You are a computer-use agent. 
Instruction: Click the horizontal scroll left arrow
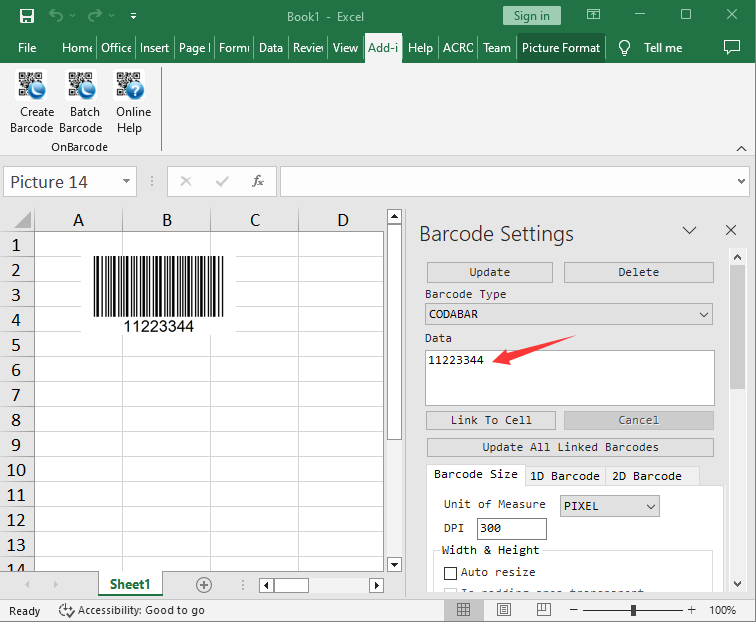266,585
